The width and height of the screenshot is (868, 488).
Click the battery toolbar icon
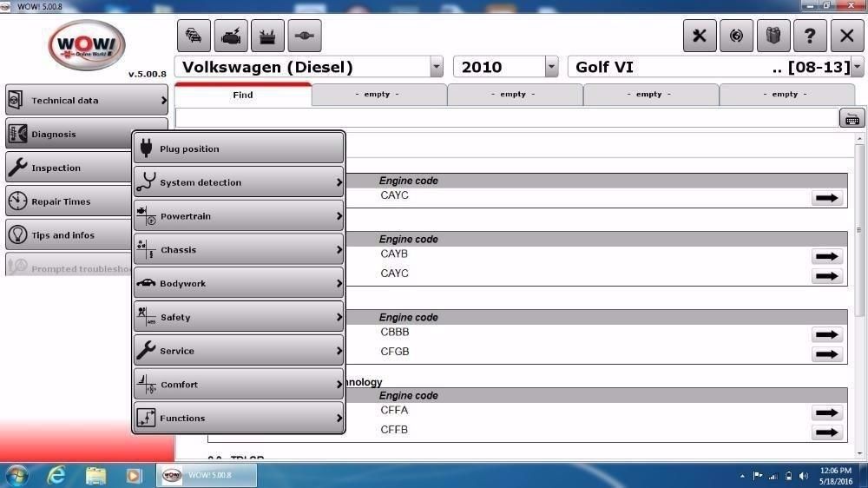click(267, 36)
